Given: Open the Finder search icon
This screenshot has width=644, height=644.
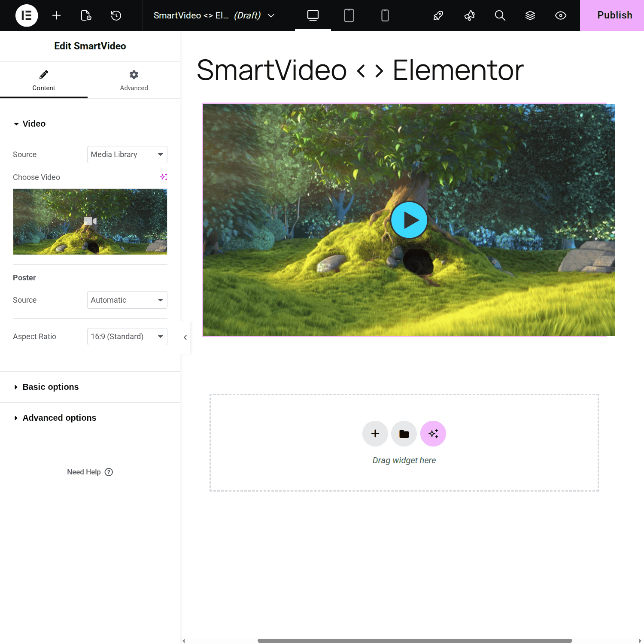Looking at the screenshot, I should pos(500,15).
